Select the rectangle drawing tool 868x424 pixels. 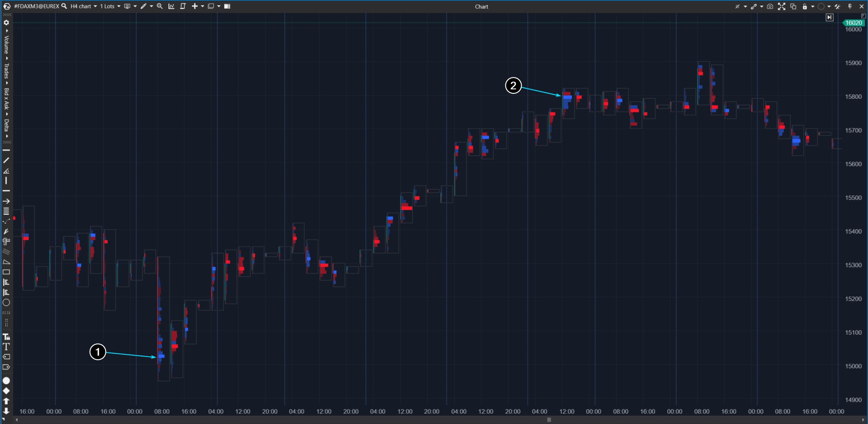click(6, 272)
